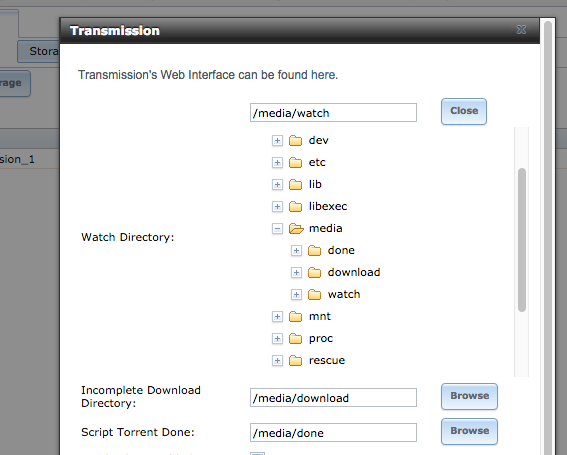Click the open media folder icon
This screenshot has height=455, width=567.
[296, 229]
